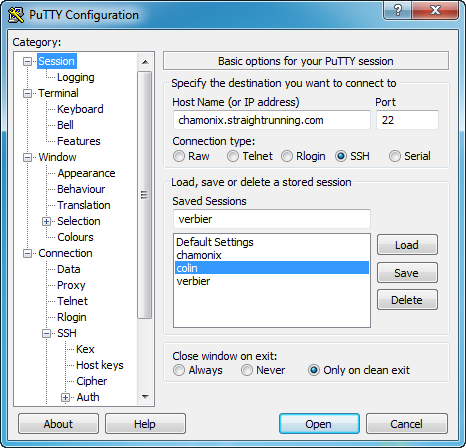Open the Colours category
The image size is (466, 448).
coord(75,237)
